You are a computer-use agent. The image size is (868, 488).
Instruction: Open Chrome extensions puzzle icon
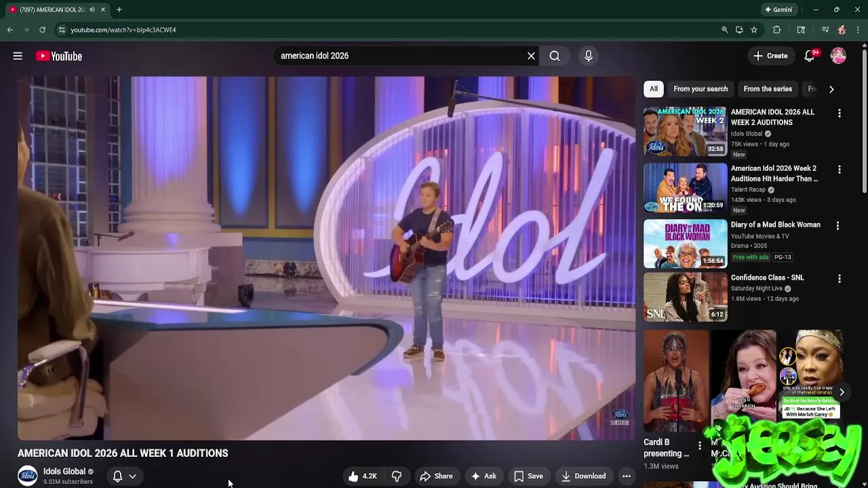coord(777,30)
